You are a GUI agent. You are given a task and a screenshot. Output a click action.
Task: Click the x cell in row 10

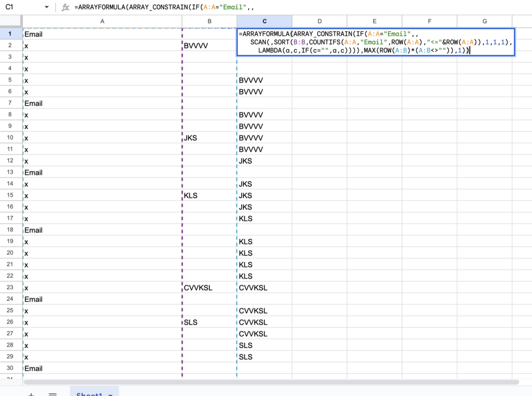pos(102,138)
